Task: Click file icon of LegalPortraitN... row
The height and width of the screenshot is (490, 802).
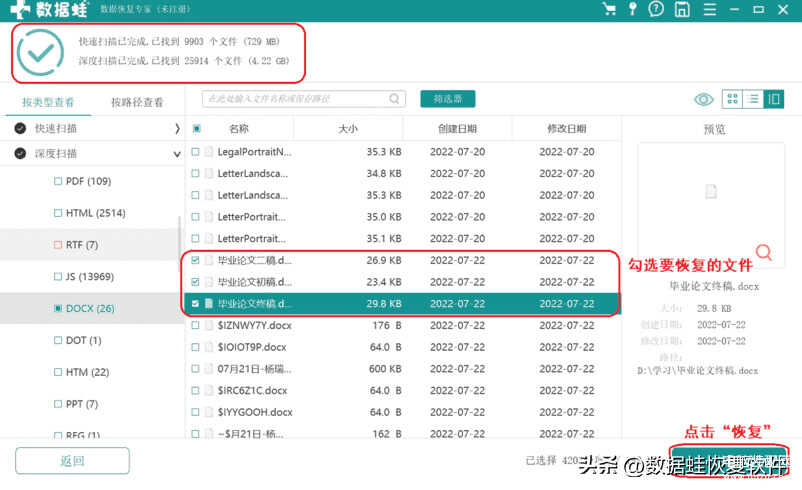Action: pos(209,152)
